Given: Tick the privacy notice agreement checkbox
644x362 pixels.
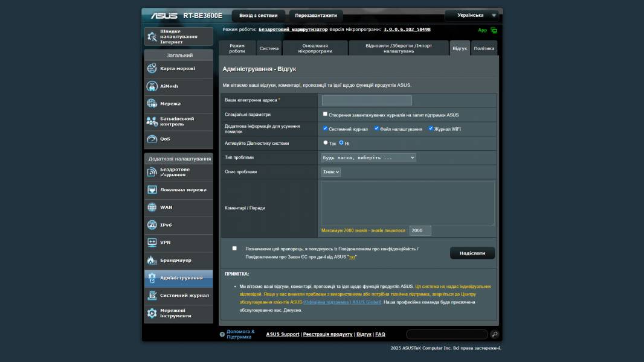Looking at the screenshot, I should 234,249.
